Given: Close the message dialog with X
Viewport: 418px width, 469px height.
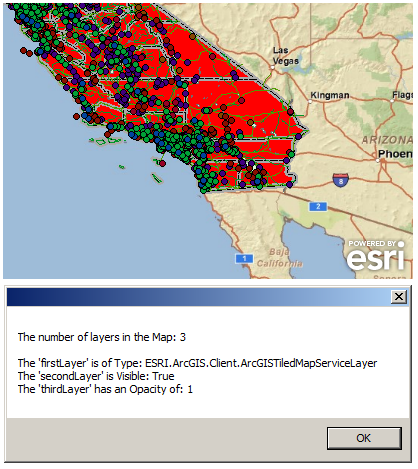Looking at the screenshot, I should (399, 296).
